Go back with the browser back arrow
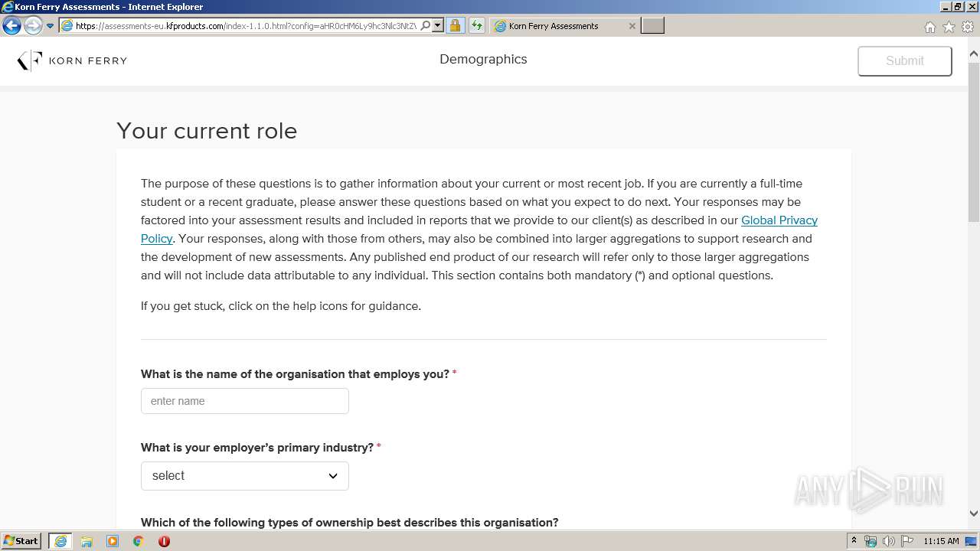 [11, 26]
